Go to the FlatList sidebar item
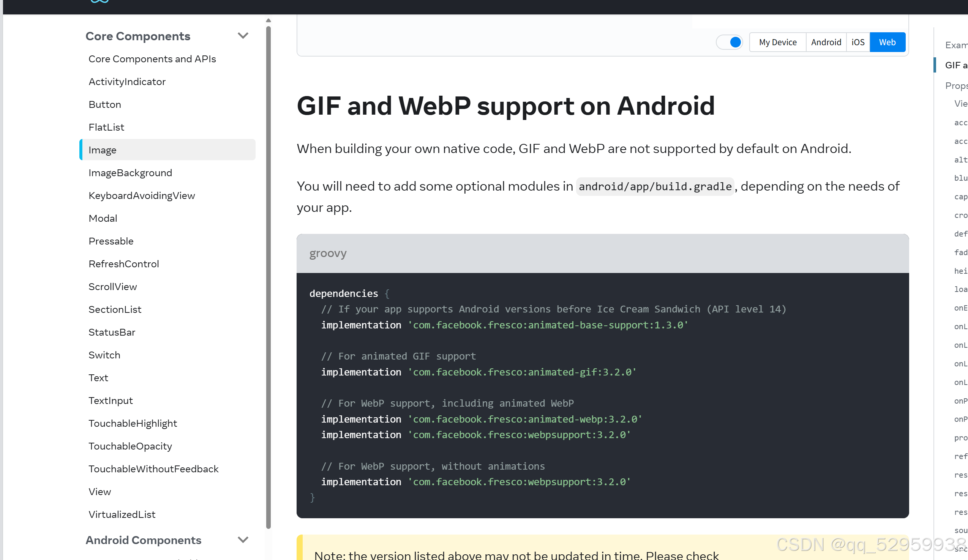Screen dimensions: 968x560 [106, 127]
